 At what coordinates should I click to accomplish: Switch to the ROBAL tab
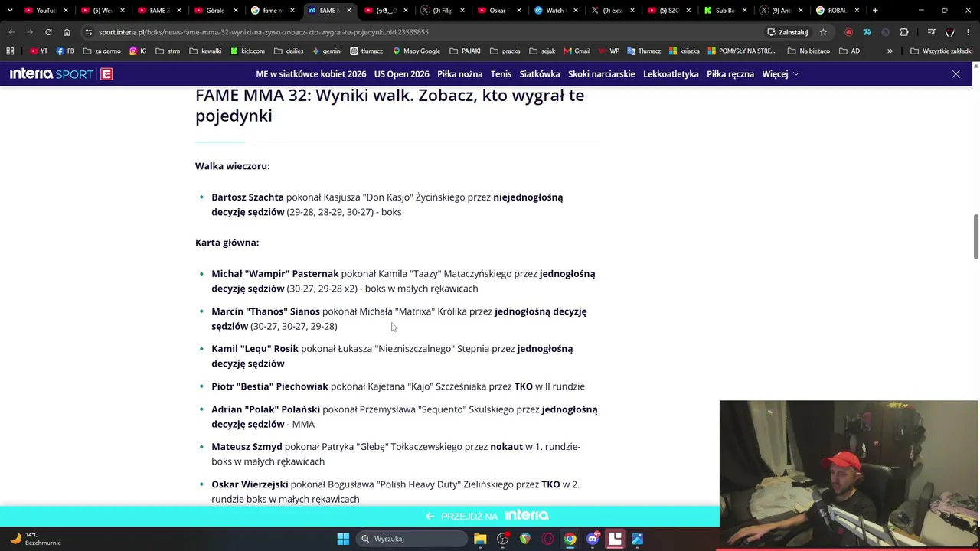tap(837, 11)
